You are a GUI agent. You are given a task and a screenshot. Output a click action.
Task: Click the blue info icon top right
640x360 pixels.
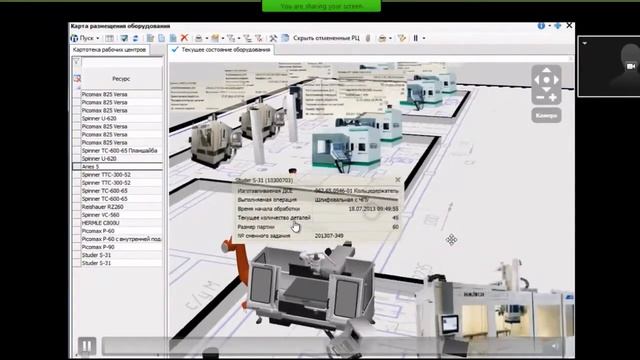tap(541, 26)
